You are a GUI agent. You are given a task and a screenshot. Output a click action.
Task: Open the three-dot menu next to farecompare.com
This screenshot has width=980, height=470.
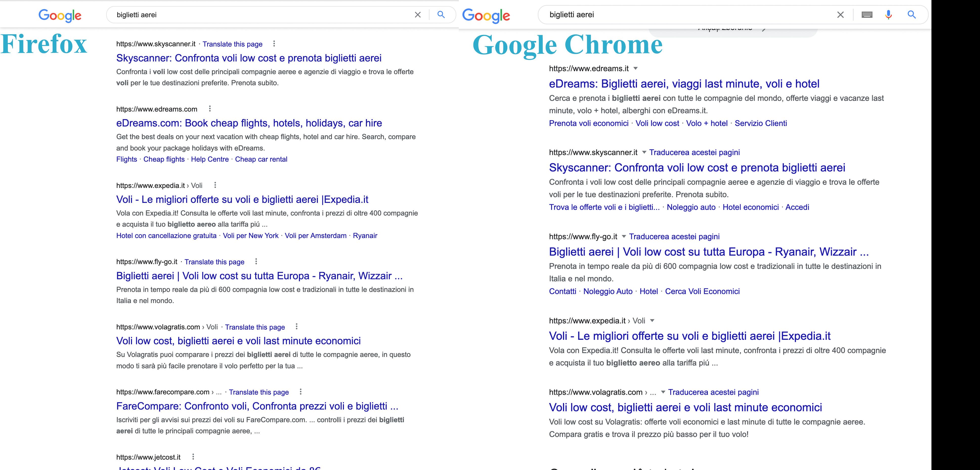pyautogui.click(x=300, y=392)
